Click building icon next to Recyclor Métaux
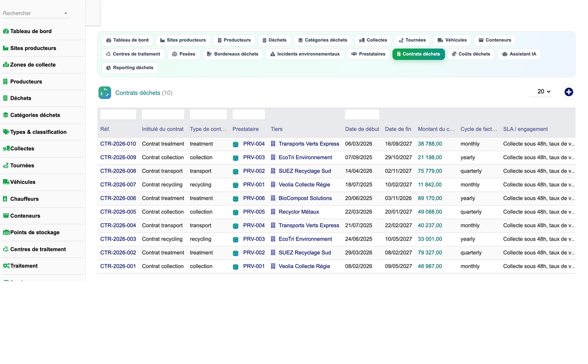This screenshot has width=588, height=364. 273,212
